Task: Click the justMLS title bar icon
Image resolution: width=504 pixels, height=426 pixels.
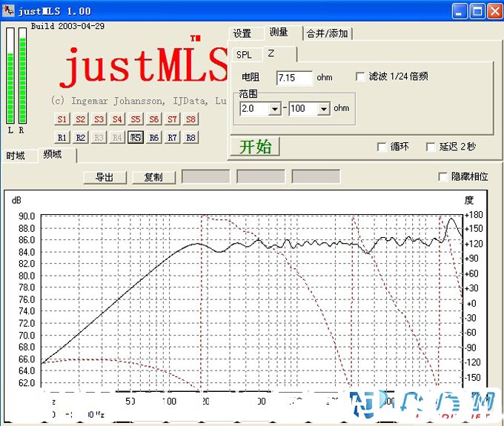Action: coord(8,11)
